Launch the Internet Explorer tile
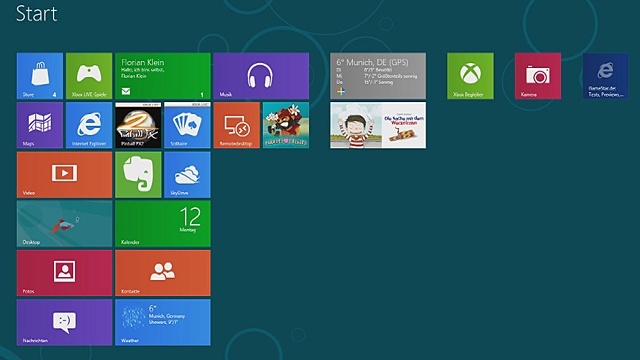 [89, 125]
